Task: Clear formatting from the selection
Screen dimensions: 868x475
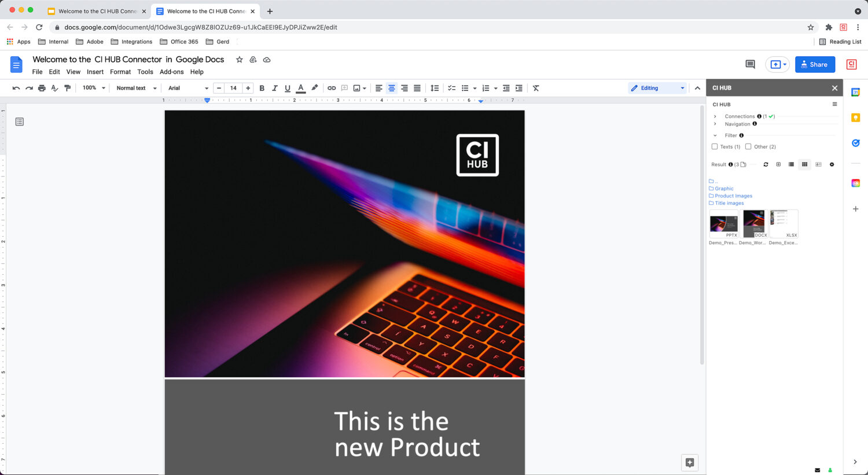Action: tap(536, 88)
